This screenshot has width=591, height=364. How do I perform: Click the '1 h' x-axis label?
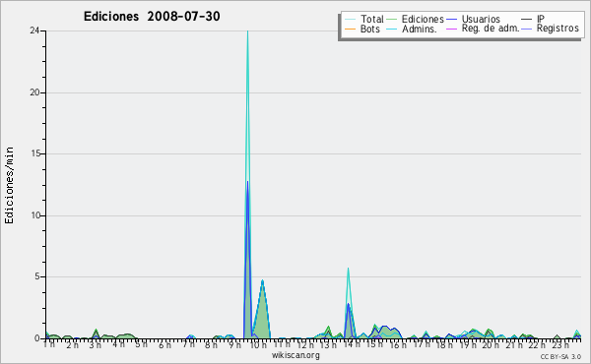click(x=48, y=344)
